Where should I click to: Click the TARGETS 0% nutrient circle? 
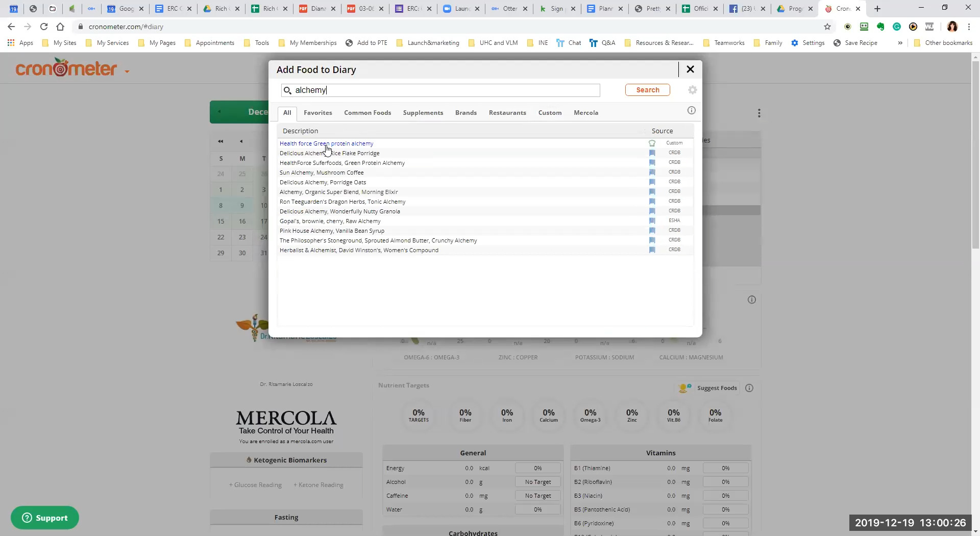click(419, 416)
